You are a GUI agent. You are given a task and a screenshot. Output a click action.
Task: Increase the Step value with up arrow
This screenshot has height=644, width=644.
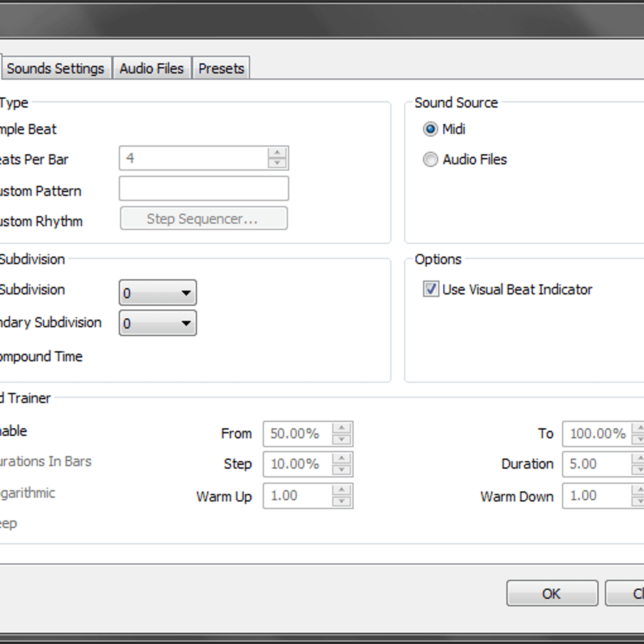[x=342, y=458]
